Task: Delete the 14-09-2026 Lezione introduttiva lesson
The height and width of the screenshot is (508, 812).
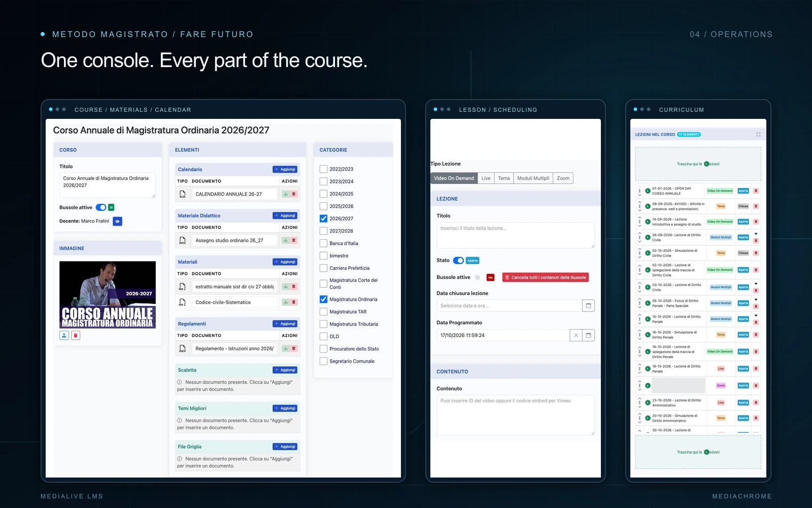Action: tap(756, 221)
